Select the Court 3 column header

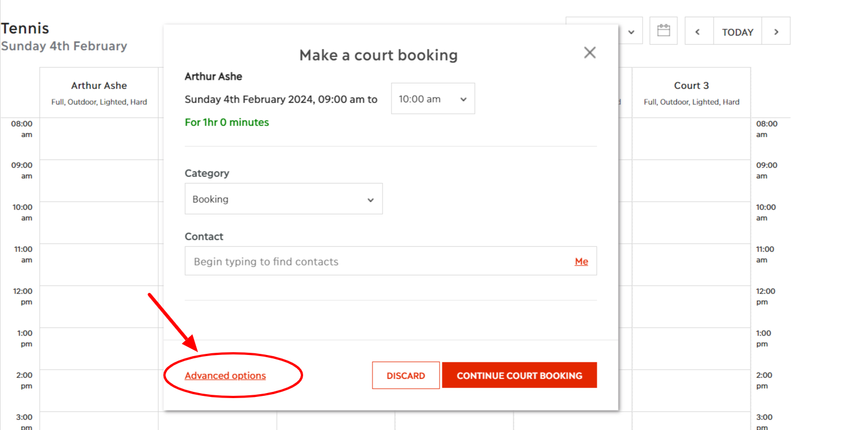pos(691,93)
